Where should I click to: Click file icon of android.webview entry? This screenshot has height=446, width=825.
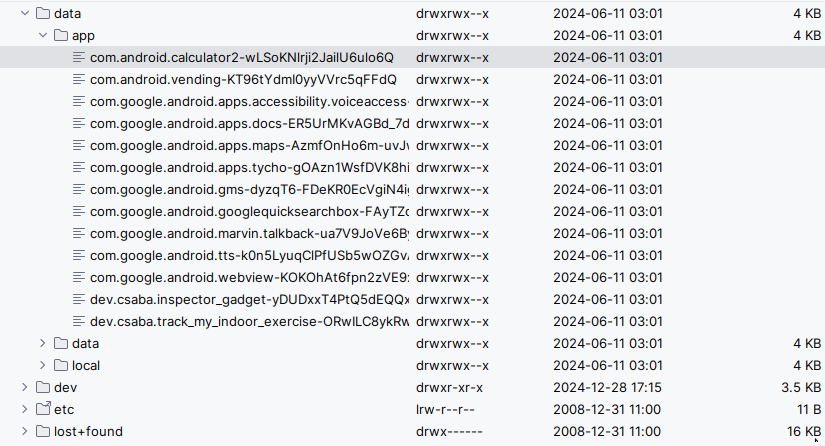tap(79, 277)
